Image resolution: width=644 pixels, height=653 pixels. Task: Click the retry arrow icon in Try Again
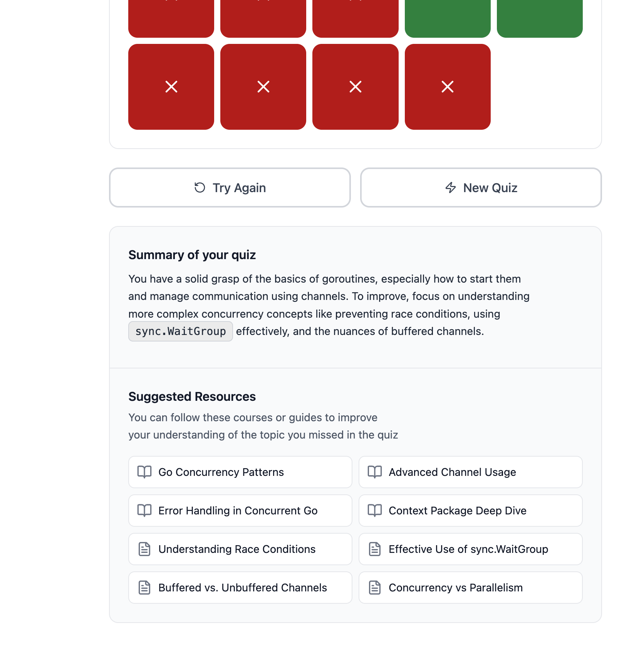[200, 188]
